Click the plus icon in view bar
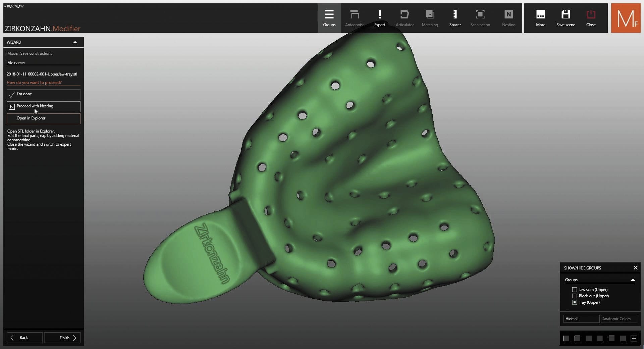The width and height of the screenshot is (644, 349). tap(634, 338)
